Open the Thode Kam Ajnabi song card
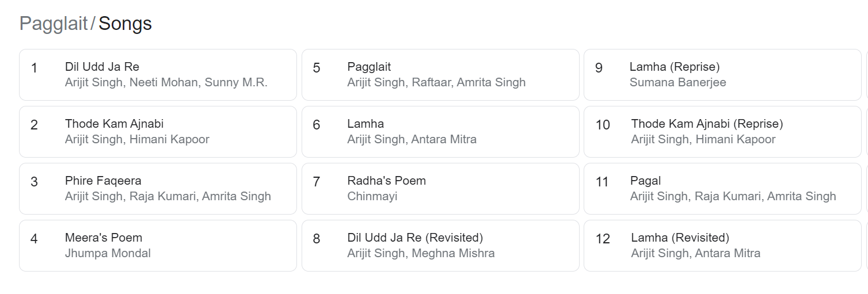The height and width of the screenshot is (294, 868). tap(158, 132)
